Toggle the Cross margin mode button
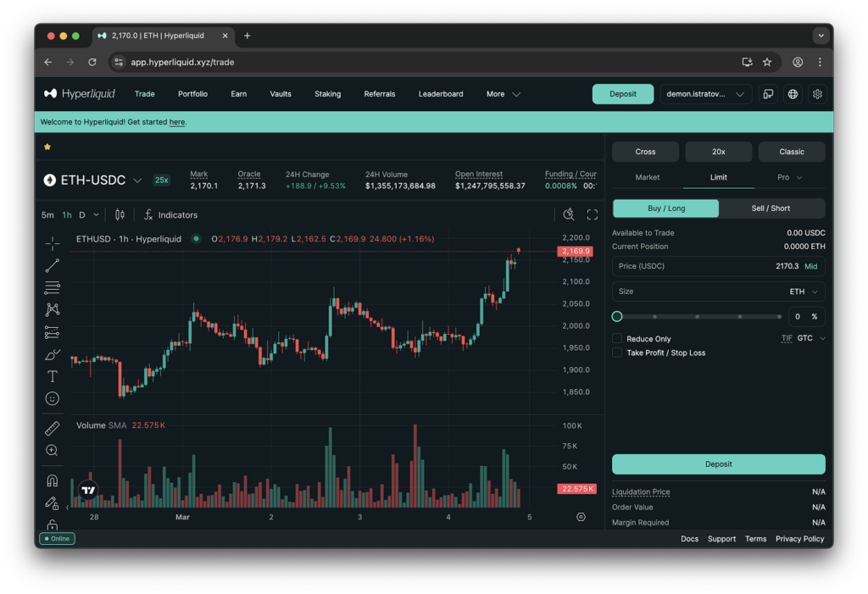Viewport: 868px width, 594px height. click(645, 152)
